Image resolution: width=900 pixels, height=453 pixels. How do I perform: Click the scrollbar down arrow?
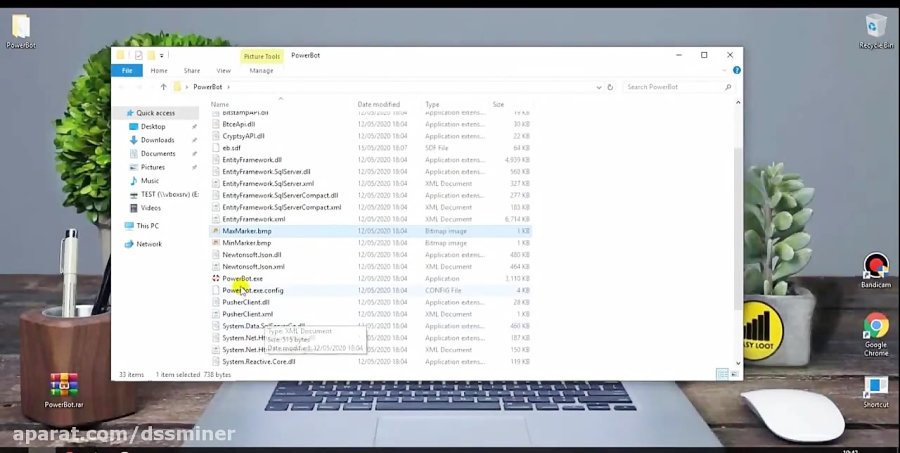click(738, 363)
